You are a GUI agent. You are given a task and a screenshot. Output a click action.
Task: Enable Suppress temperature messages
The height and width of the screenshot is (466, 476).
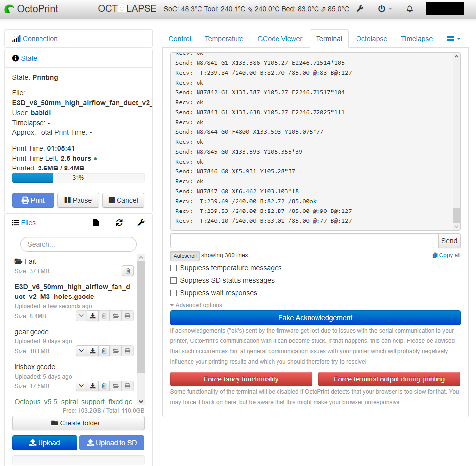pyautogui.click(x=174, y=268)
